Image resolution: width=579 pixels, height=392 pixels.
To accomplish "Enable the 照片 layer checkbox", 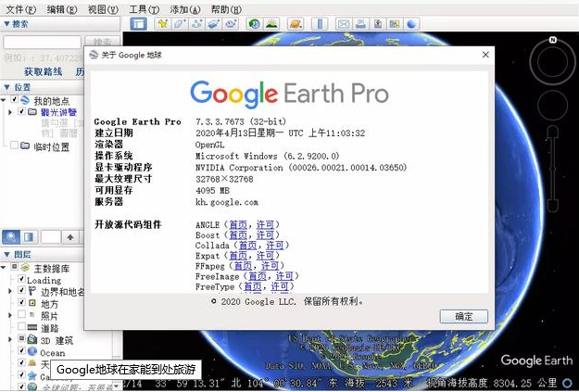I will coord(22,314).
